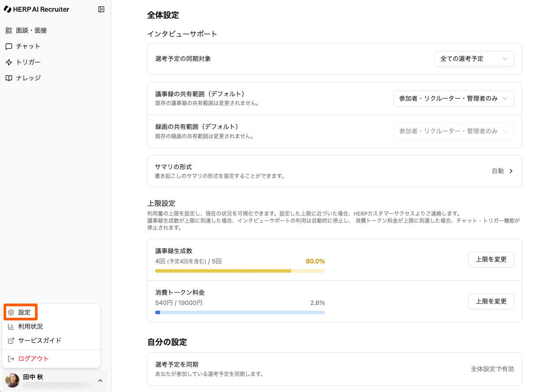This screenshot has width=546, height=392.
Task: Collapse the sidebar with the panel icon
Action: (x=101, y=9)
